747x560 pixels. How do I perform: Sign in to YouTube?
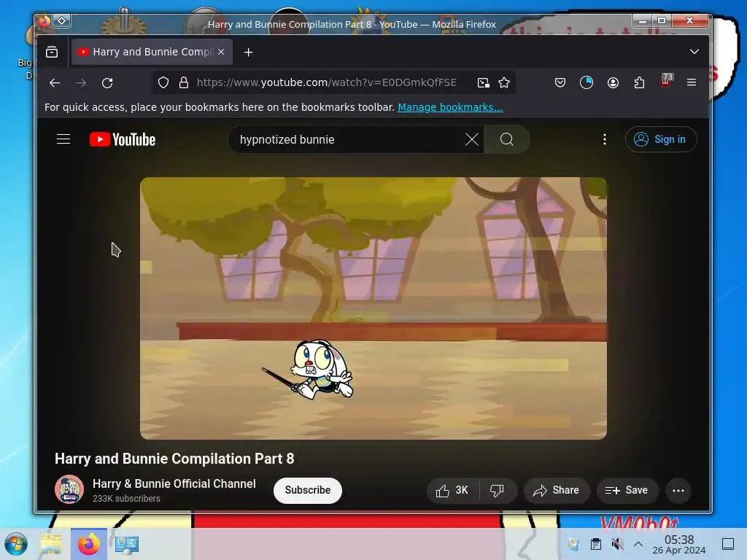[x=661, y=139]
